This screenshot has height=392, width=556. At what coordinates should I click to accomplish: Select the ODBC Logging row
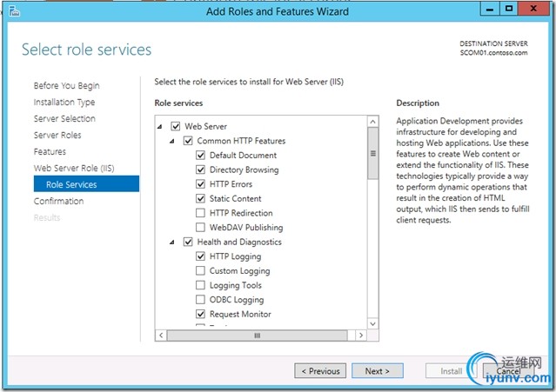[x=237, y=300]
